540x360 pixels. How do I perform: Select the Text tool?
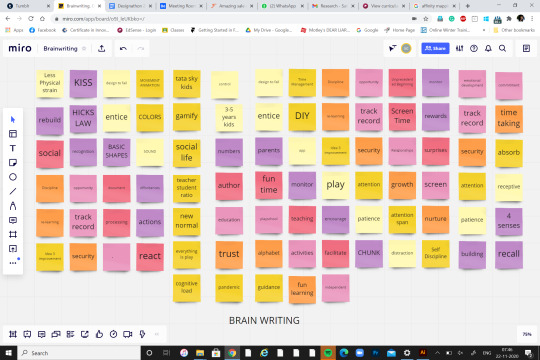pos(13,148)
